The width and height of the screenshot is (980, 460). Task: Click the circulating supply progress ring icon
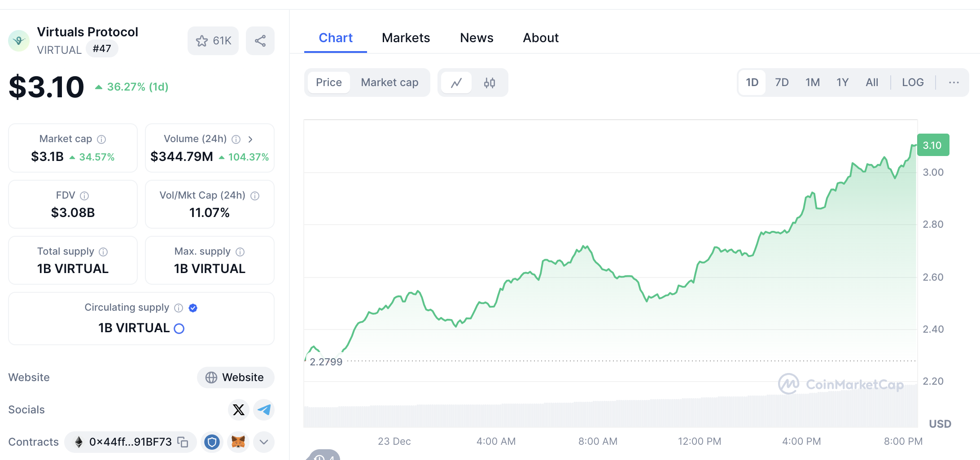[x=179, y=329]
